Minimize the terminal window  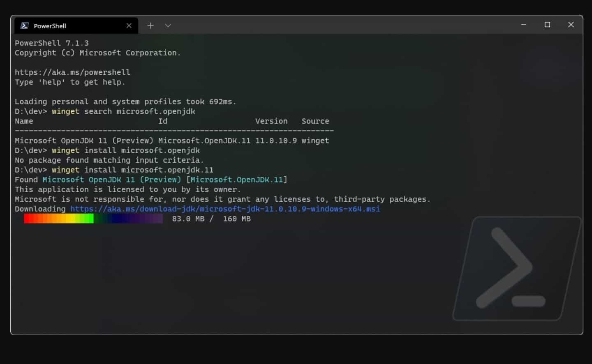524,25
